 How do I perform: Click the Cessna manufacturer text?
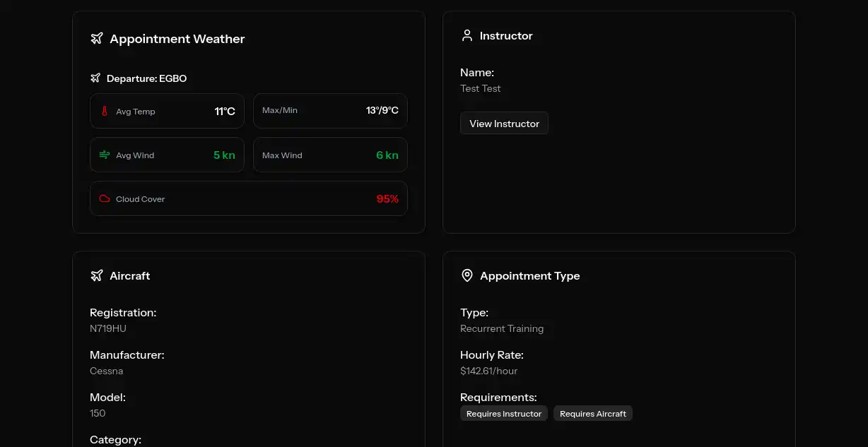coord(106,371)
